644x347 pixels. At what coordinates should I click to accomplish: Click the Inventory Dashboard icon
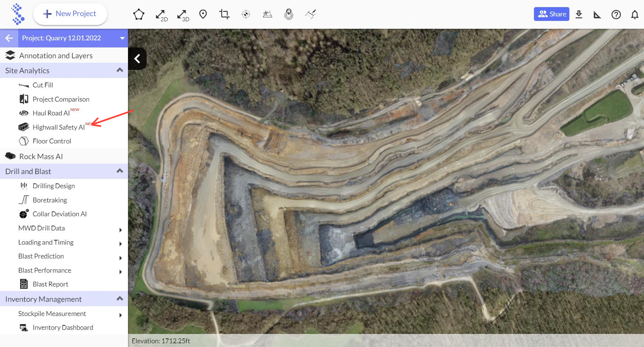(24, 328)
